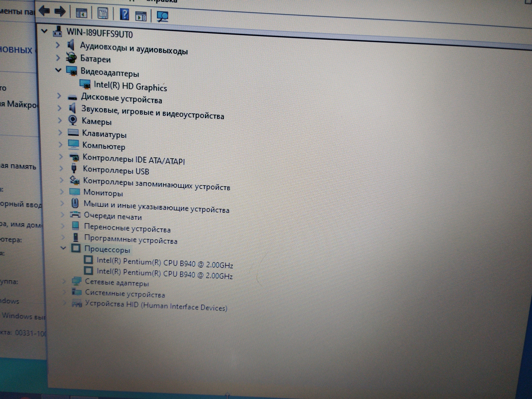532x399 pixels.
Task: Select Контроллеры запоминающих устройств label
Action: [x=157, y=184]
